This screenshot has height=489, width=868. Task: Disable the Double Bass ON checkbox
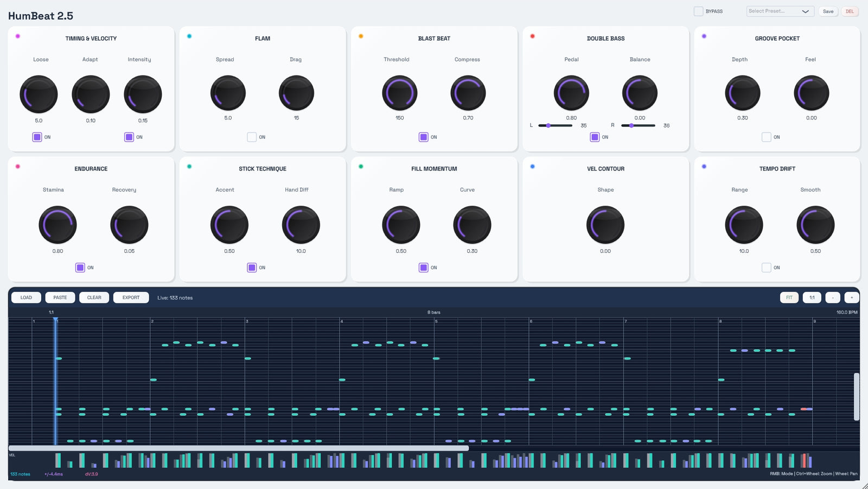(x=595, y=137)
